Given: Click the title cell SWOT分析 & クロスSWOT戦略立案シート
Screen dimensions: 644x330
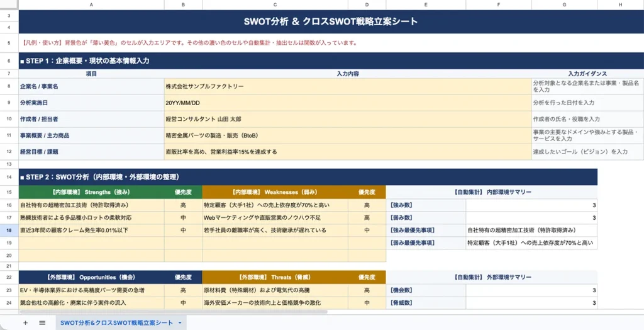Looking at the screenshot, I should click(x=331, y=22).
